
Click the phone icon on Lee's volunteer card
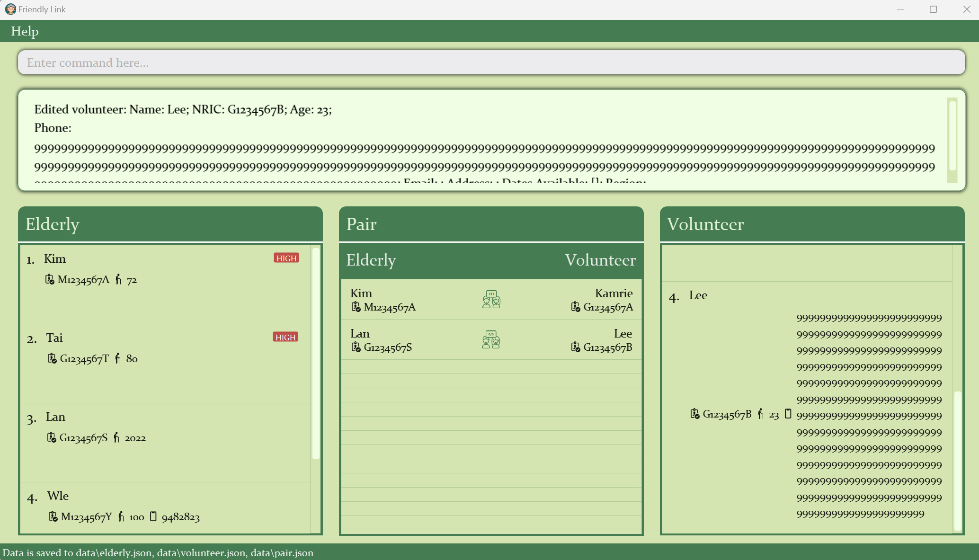pos(788,414)
